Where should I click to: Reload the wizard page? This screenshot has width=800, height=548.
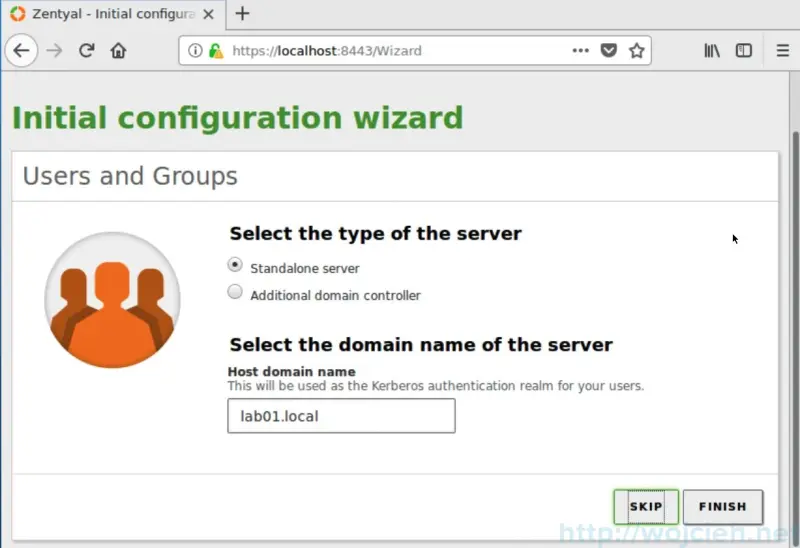click(x=86, y=51)
